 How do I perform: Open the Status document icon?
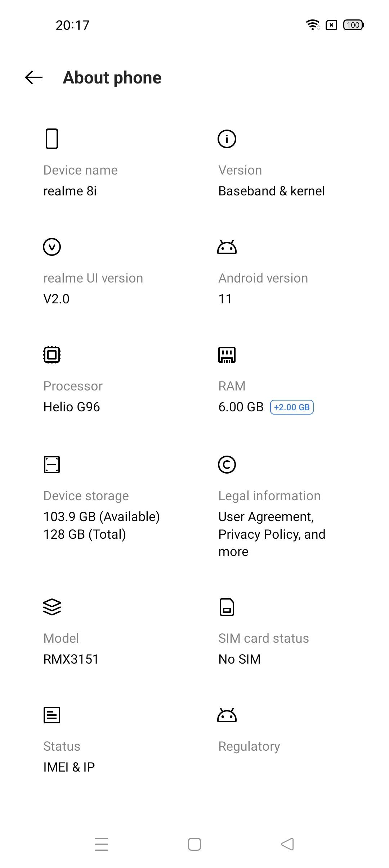(x=52, y=715)
